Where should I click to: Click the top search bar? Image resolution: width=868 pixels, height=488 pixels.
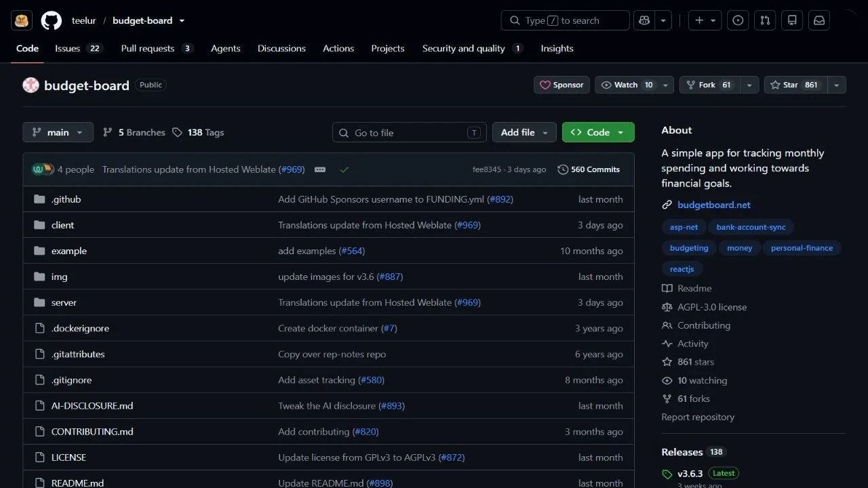pyautogui.click(x=565, y=20)
